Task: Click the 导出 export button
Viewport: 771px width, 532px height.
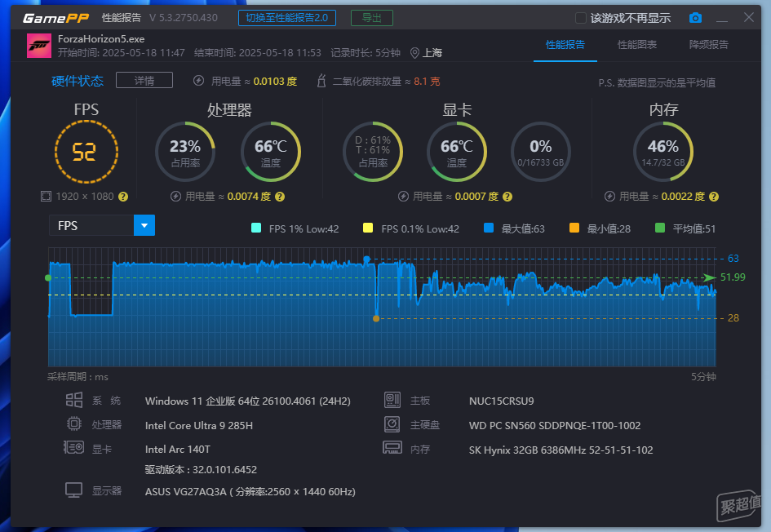Action: [372, 18]
